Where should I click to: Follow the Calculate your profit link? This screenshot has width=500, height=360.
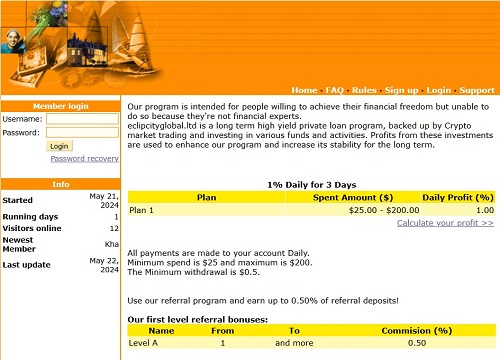445,223
